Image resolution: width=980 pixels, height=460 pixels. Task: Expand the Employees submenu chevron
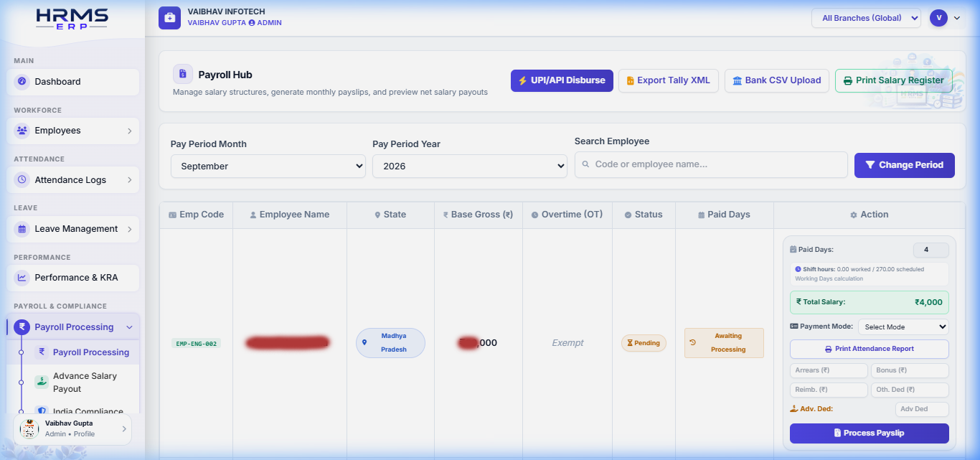[129, 131]
